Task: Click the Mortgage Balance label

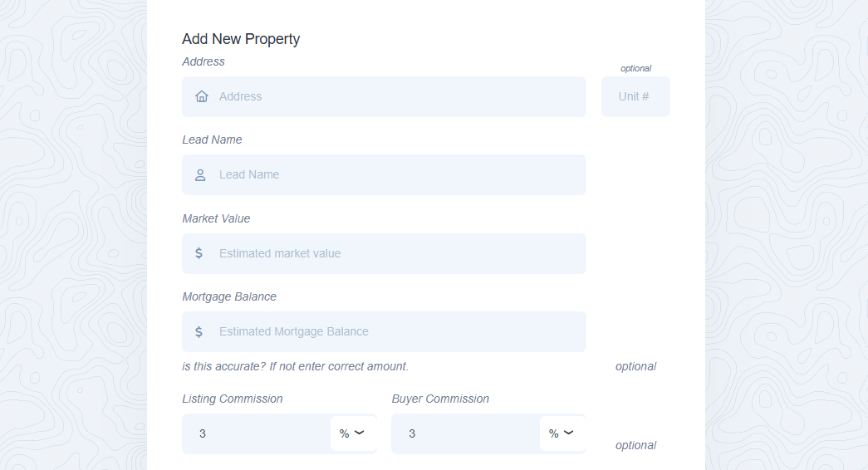Action: tap(229, 296)
